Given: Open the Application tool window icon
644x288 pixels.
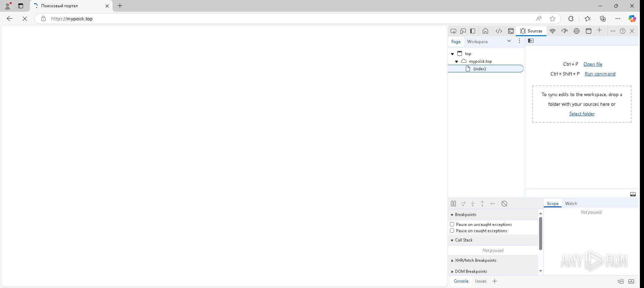Looking at the screenshot, I should 589,31.
